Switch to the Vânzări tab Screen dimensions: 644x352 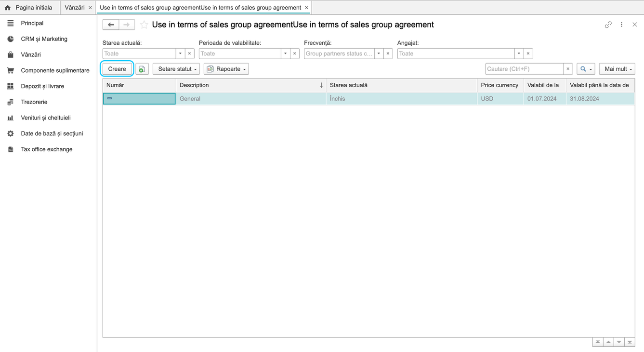coord(75,8)
